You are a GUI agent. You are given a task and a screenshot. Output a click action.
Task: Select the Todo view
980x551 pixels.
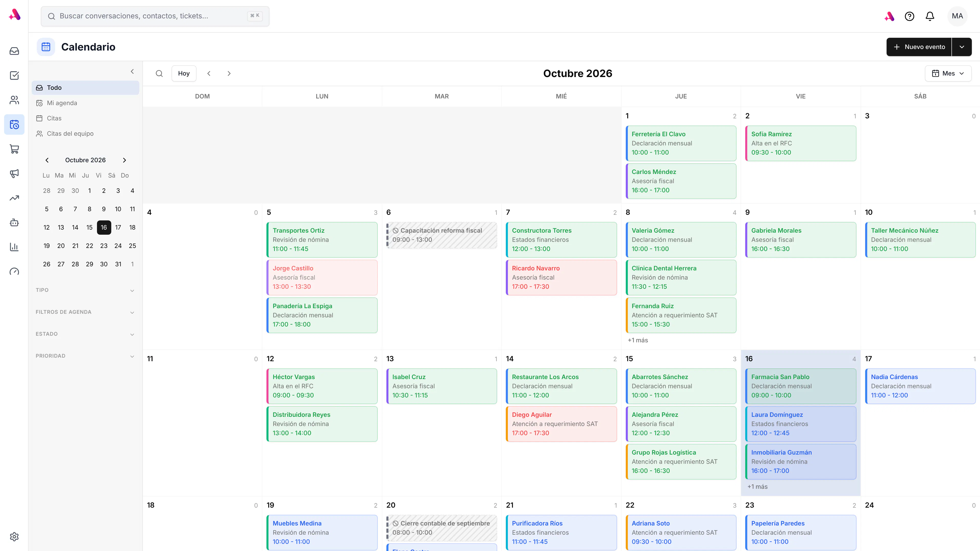pos(85,87)
